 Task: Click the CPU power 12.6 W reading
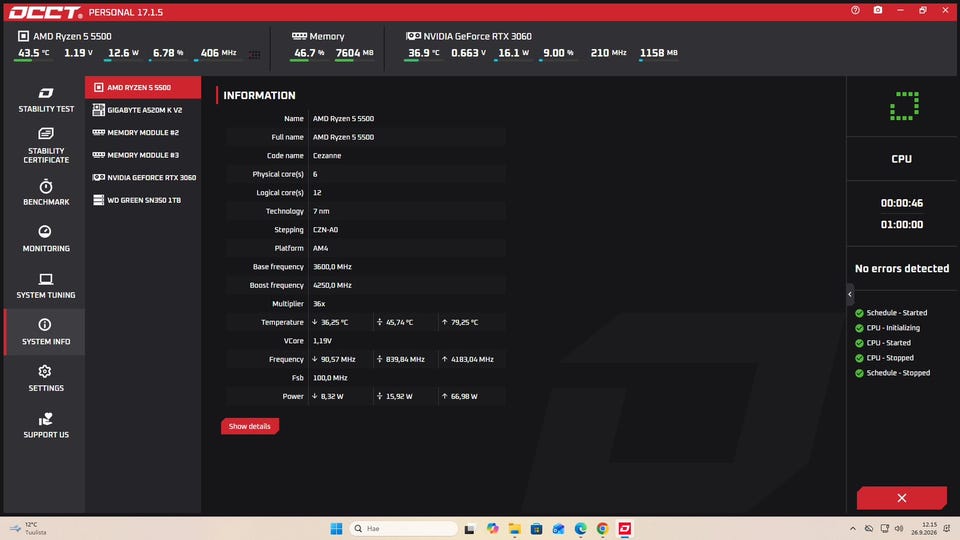coord(123,53)
